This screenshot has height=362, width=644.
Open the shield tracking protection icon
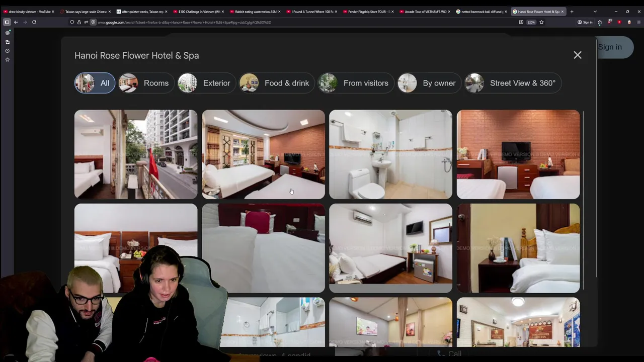click(x=72, y=22)
